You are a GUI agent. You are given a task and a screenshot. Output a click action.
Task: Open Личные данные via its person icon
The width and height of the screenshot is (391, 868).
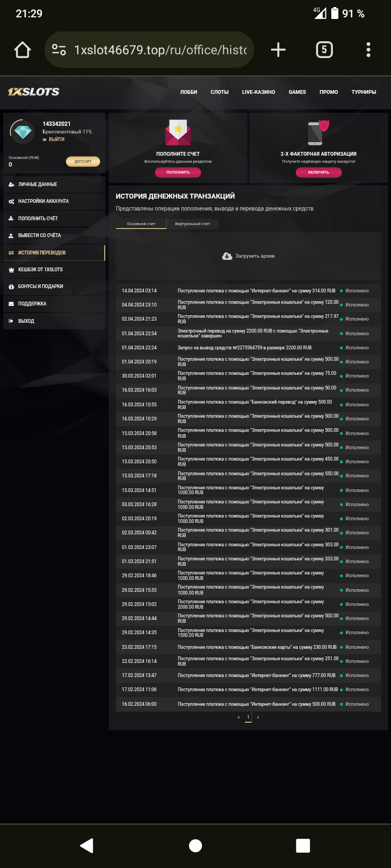tap(11, 184)
